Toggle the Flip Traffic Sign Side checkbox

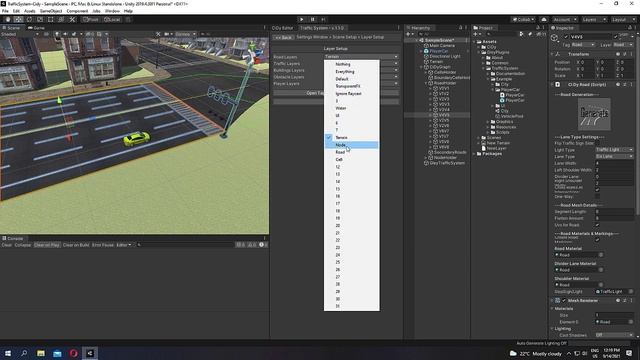[598, 143]
